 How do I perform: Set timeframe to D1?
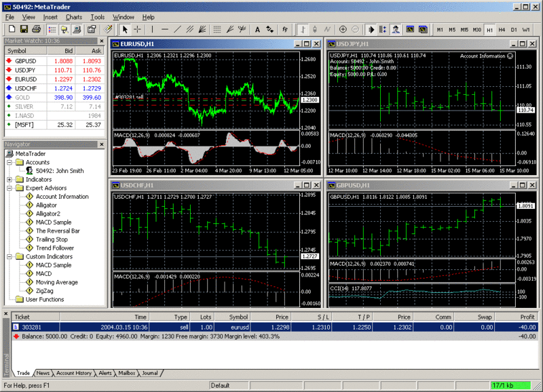click(x=514, y=30)
